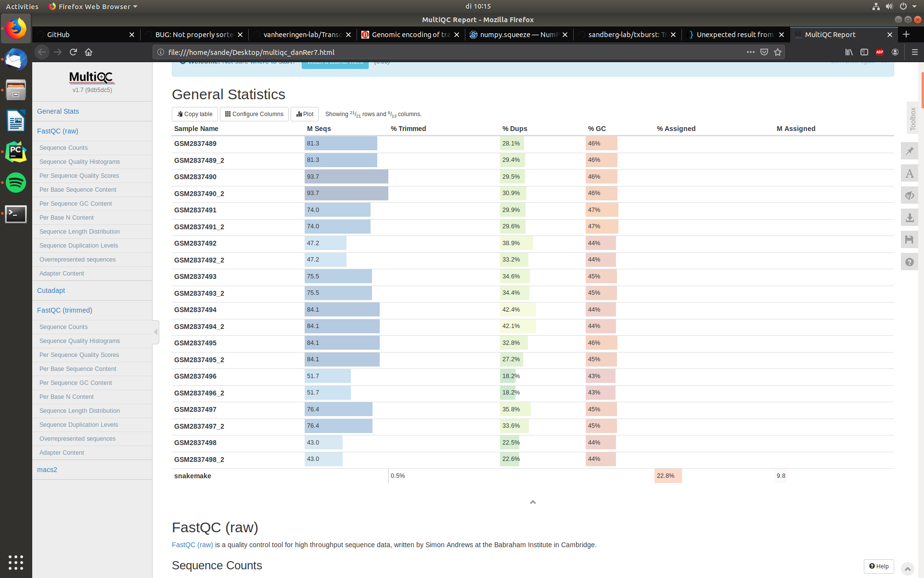This screenshot has width=924, height=578.
Task: Expand the browser overflow menu with three dots
Action: pyautogui.click(x=750, y=52)
